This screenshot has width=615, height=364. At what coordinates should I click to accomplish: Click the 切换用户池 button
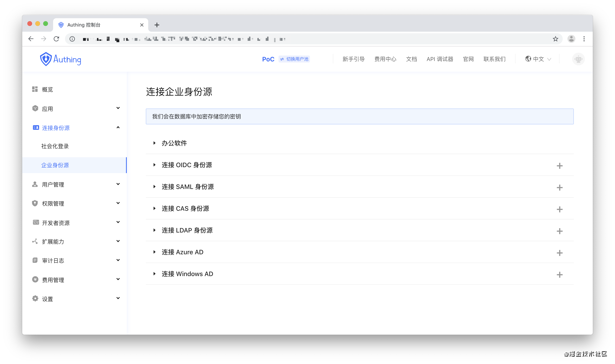coord(294,59)
